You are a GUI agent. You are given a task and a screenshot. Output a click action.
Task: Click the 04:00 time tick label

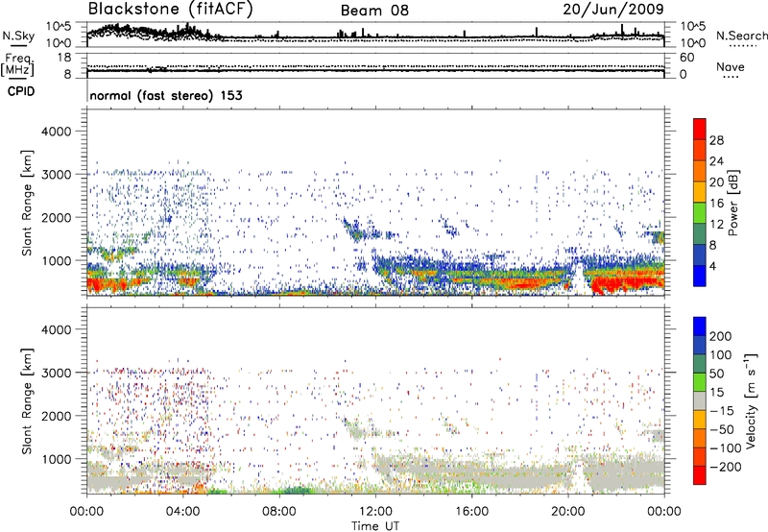(x=183, y=512)
